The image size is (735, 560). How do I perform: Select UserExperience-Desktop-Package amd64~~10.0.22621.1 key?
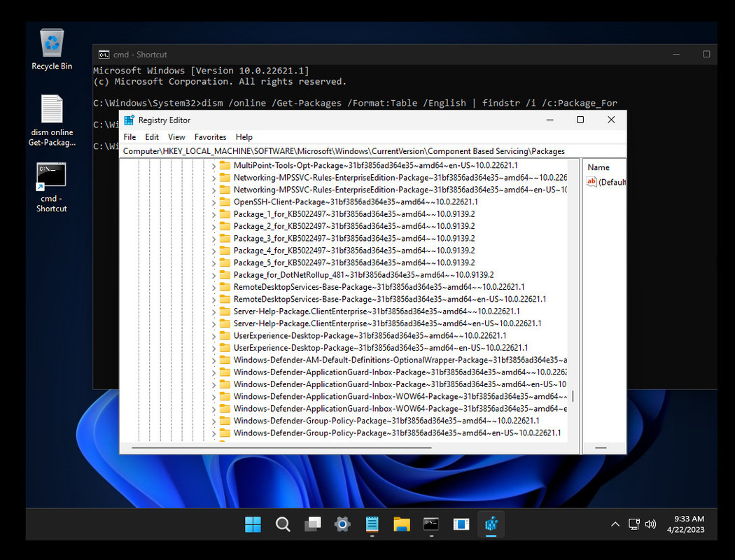370,335
